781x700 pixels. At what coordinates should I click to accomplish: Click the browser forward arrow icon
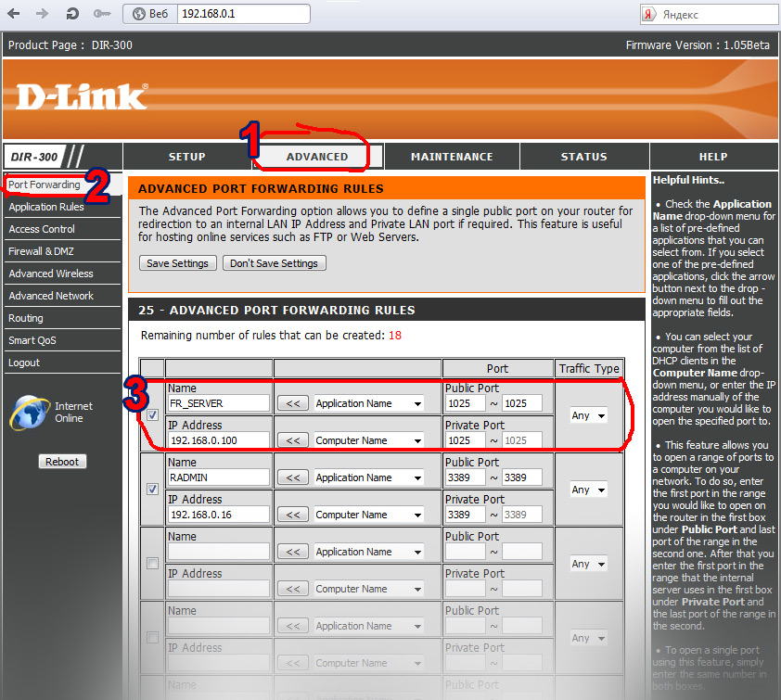[x=43, y=15]
